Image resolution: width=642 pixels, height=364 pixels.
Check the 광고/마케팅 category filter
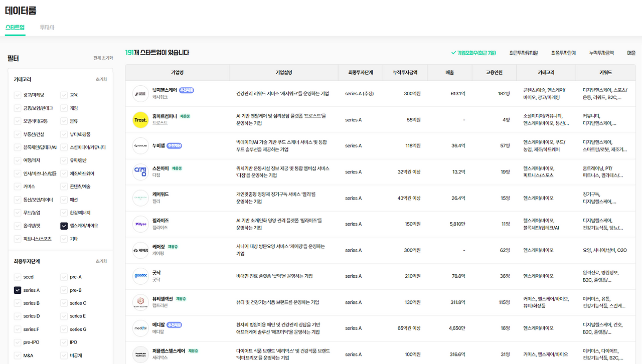click(18, 95)
